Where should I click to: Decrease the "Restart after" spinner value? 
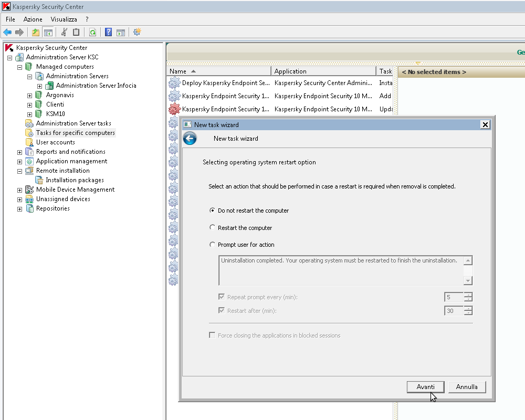click(468, 313)
